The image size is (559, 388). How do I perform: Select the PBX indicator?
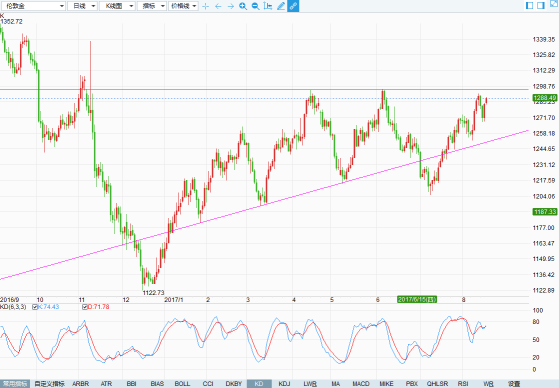pos(412,384)
